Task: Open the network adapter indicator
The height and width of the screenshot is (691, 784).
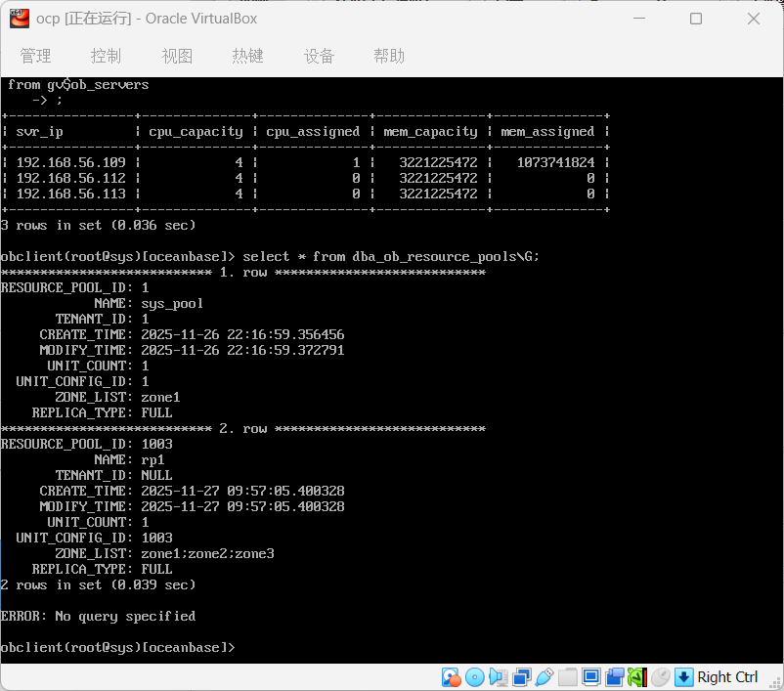Action: coord(521,676)
